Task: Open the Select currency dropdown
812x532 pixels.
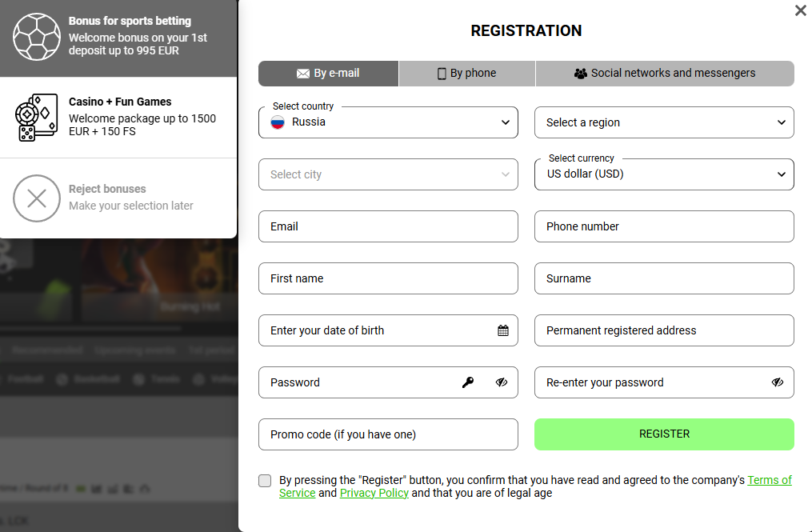Action: (781, 174)
